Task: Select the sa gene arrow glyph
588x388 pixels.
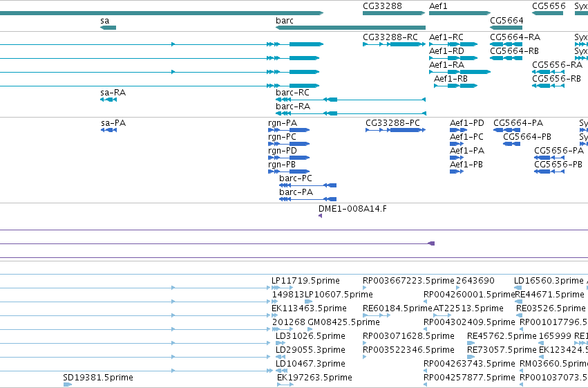Action: coord(108,28)
